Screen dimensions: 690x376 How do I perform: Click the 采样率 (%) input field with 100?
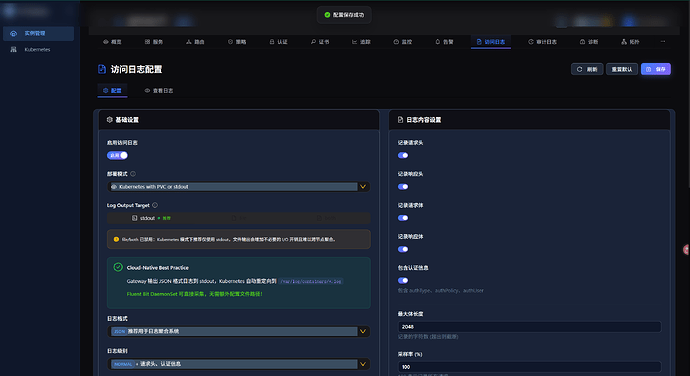pos(529,367)
